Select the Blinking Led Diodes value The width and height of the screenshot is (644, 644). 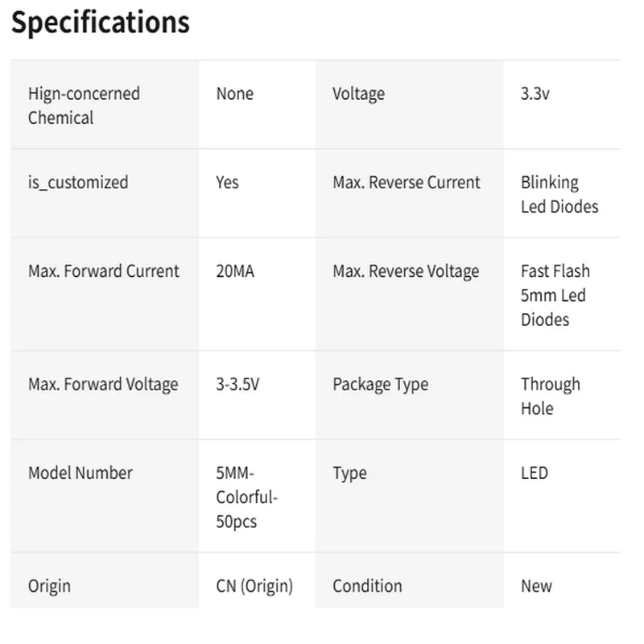[x=559, y=195]
